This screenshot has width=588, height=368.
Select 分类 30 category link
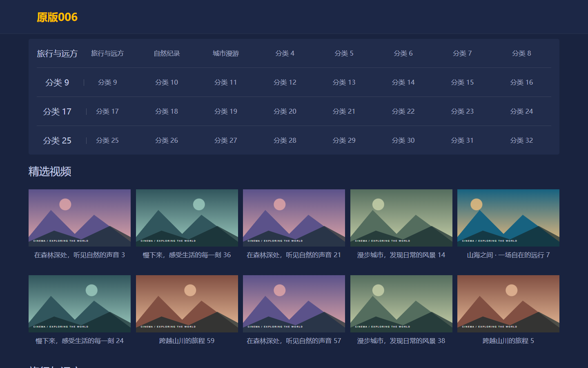point(403,141)
